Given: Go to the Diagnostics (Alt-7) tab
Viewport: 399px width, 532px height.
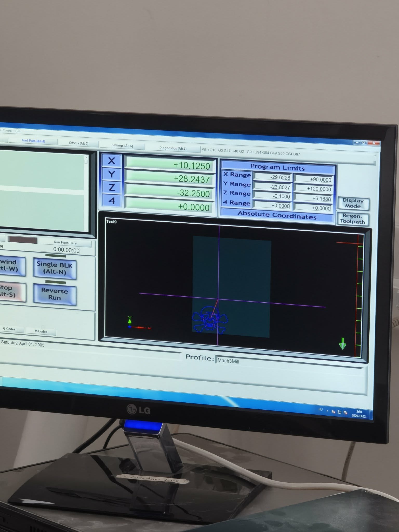Looking at the screenshot, I should pos(173,148).
